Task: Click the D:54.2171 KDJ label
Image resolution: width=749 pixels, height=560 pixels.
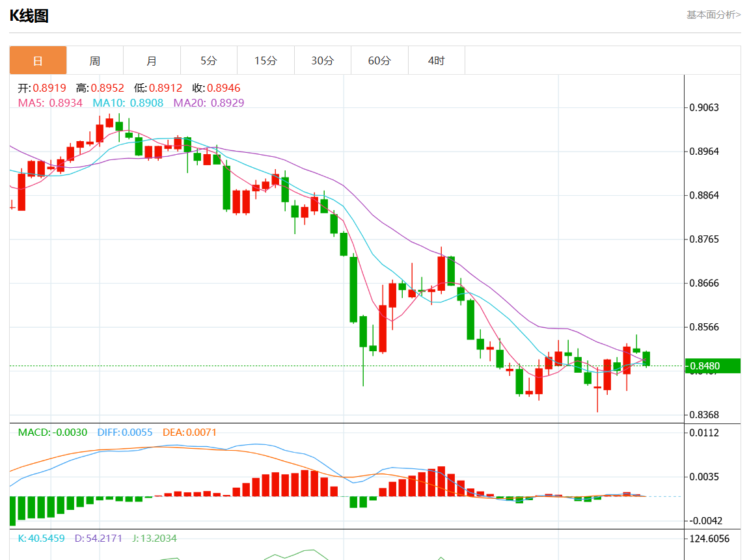Action: [x=98, y=538]
